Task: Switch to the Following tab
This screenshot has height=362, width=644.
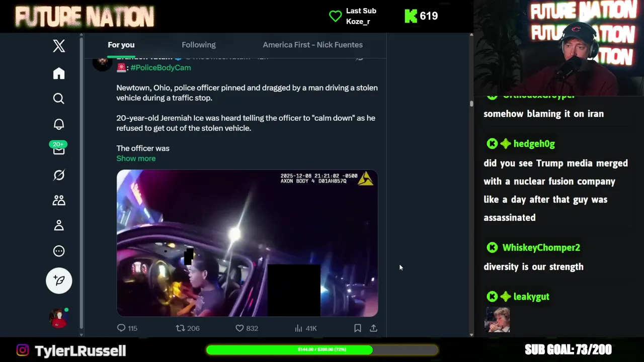Action: pos(199,45)
